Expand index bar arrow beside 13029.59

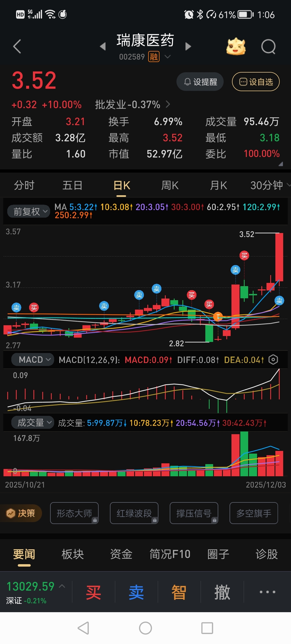point(62,586)
